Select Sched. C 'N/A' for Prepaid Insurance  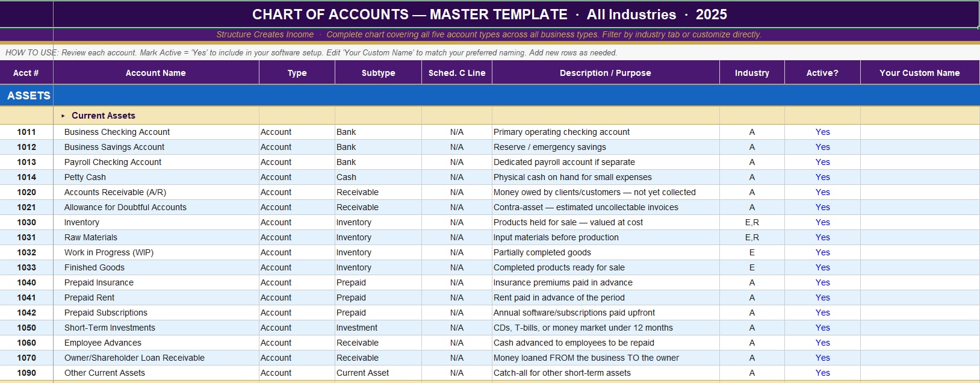[457, 282]
